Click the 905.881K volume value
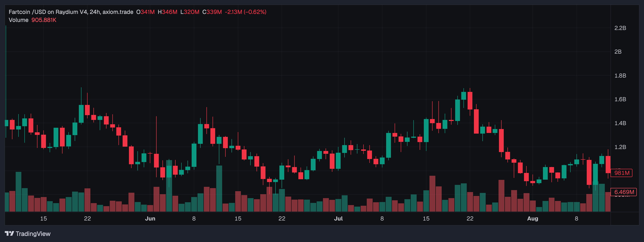Viewport: 644px width, 242px height. (x=44, y=20)
